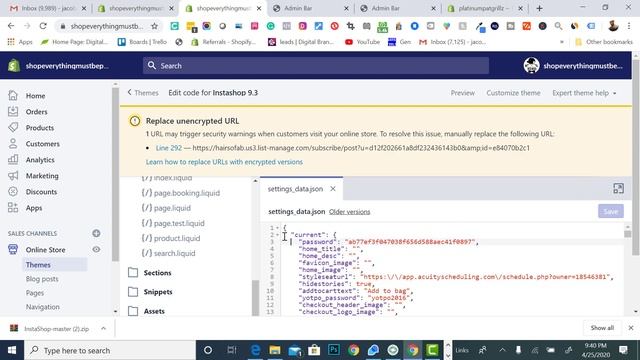Click Shopify logo store name
Screen dimensions: 640x360
click(x=59, y=66)
